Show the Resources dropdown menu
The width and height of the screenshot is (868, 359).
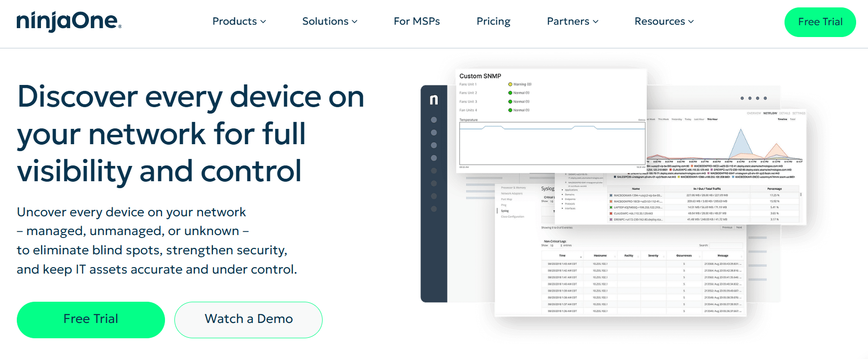click(664, 21)
